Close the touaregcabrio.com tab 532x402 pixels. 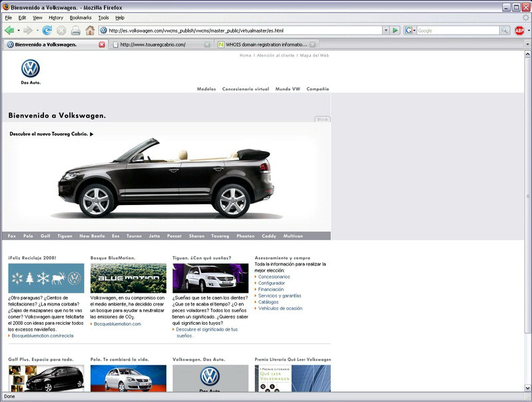pos(207,45)
